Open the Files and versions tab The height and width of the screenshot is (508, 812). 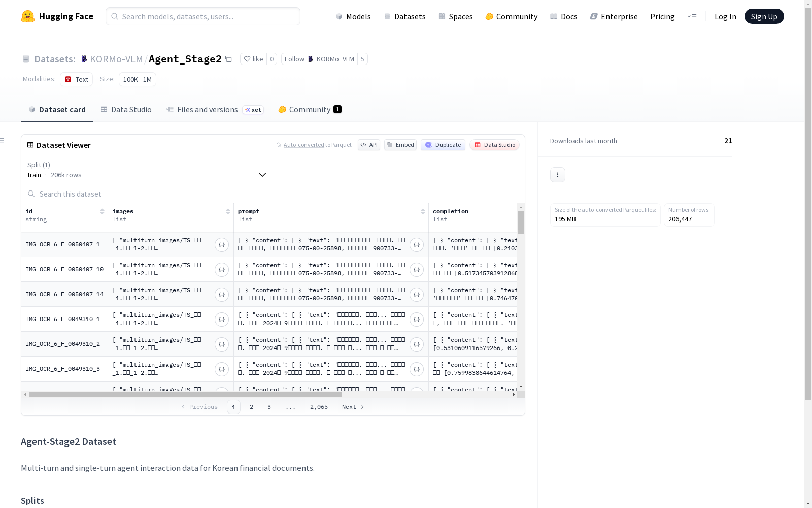tap(215, 110)
